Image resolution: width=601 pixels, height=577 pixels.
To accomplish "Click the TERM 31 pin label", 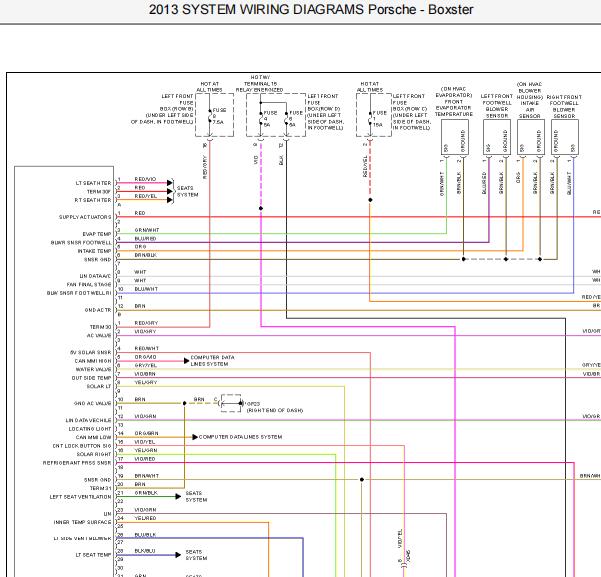I will (100, 488).
